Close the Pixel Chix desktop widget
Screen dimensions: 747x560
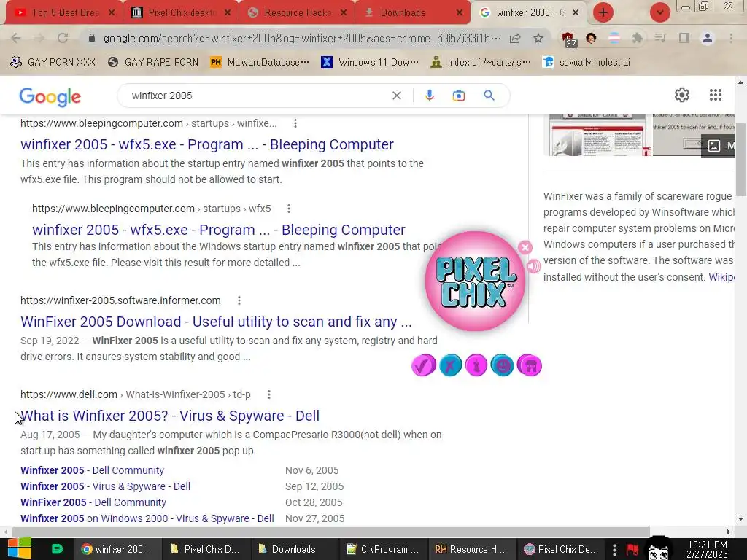point(525,247)
